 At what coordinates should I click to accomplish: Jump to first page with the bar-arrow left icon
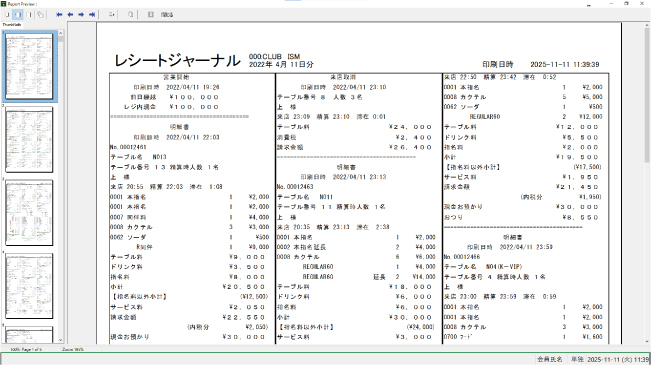click(x=59, y=15)
